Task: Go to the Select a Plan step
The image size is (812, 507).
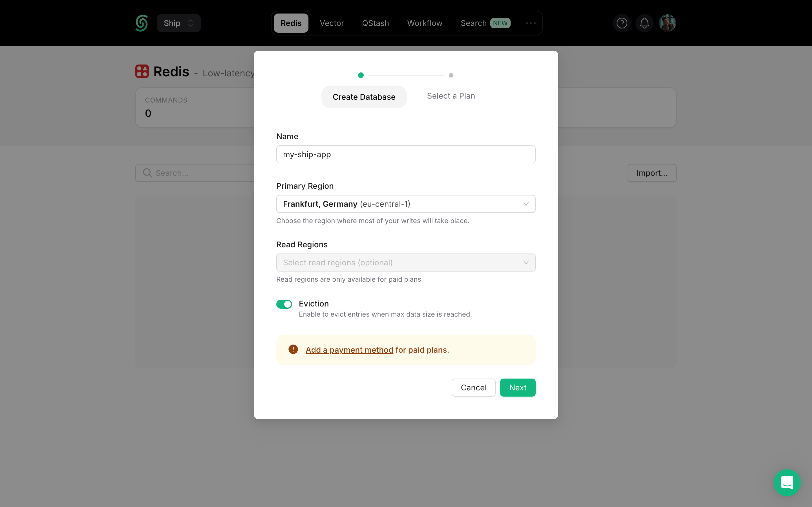Action: (450, 96)
